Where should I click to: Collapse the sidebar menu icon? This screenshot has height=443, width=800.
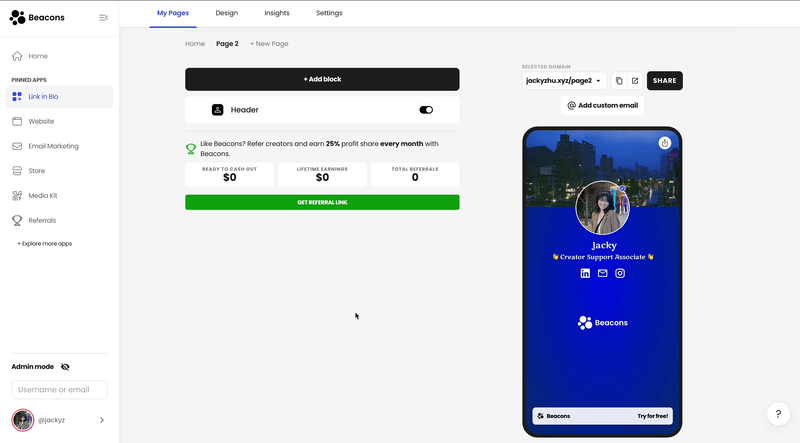(104, 18)
